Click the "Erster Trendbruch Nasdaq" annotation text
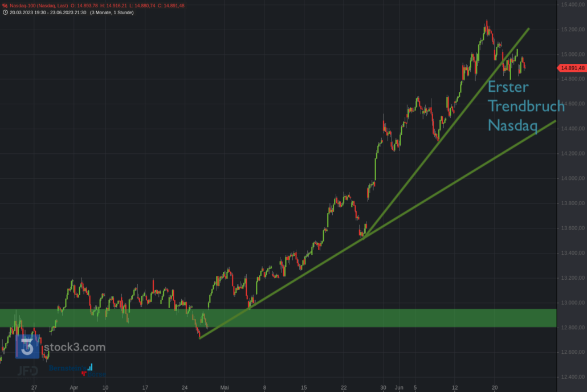 click(526, 106)
